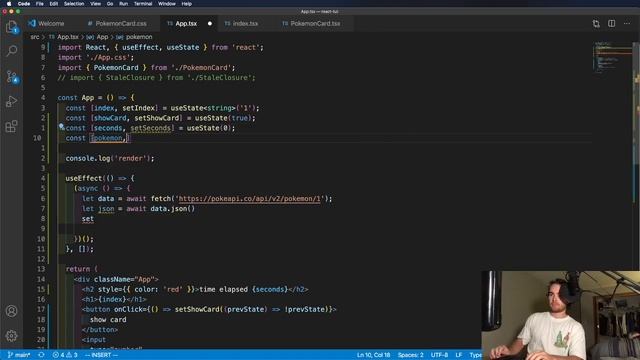Click the errors and warnings count in status bar
The width and height of the screenshot is (640, 360).
[65, 355]
